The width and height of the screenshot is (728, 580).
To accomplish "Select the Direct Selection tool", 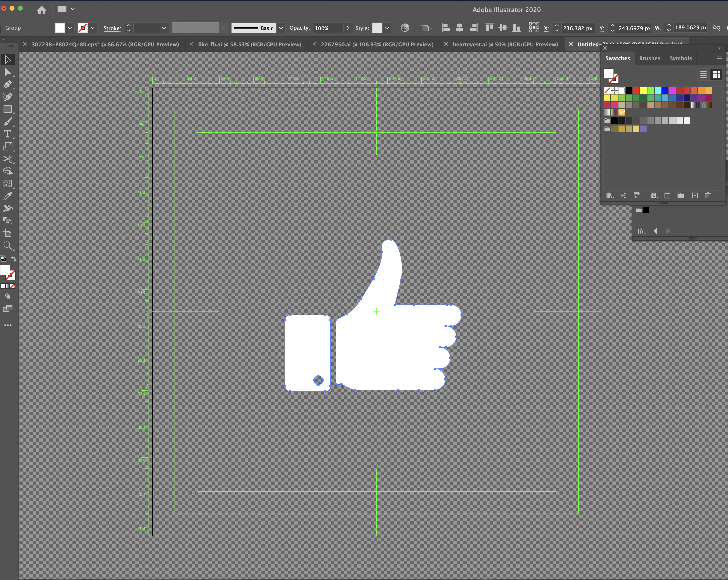I will (x=8, y=72).
